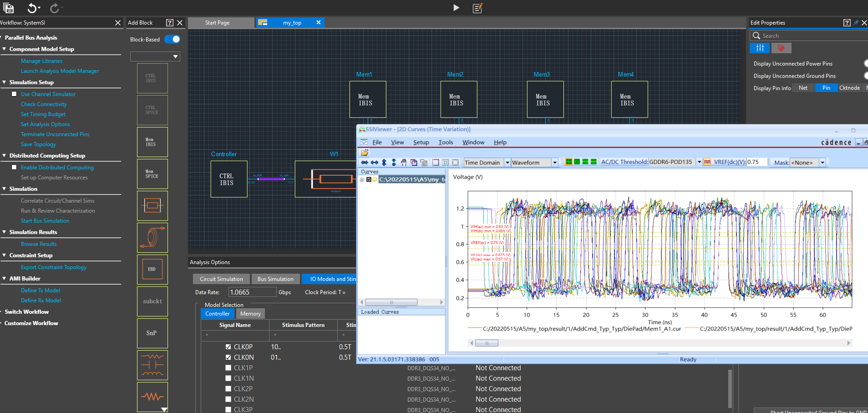Uncheck the CLK0P signal checkbox
This screenshot has width=868, height=413.
[x=228, y=347]
